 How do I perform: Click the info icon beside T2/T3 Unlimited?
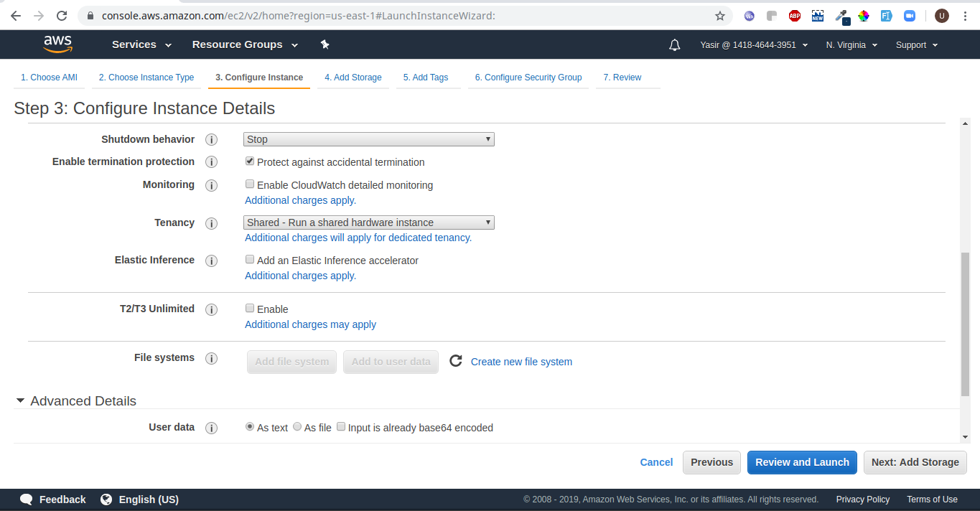click(211, 309)
